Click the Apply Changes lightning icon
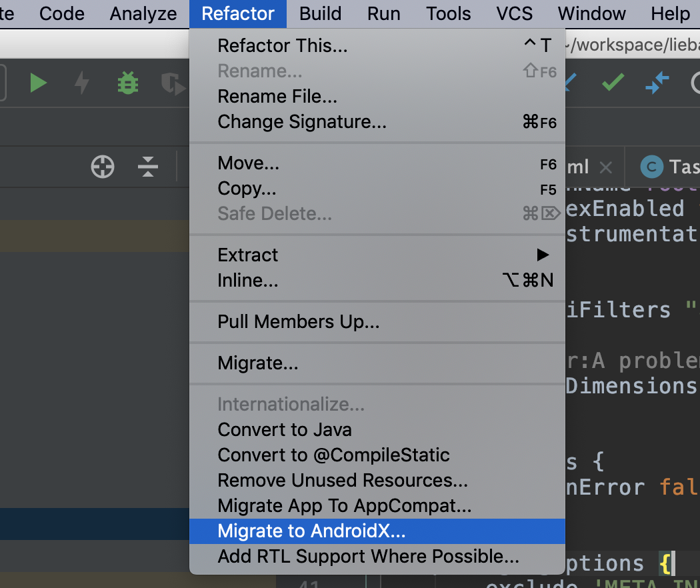This screenshot has height=588, width=700. pyautogui.click(x=81, y=83)
